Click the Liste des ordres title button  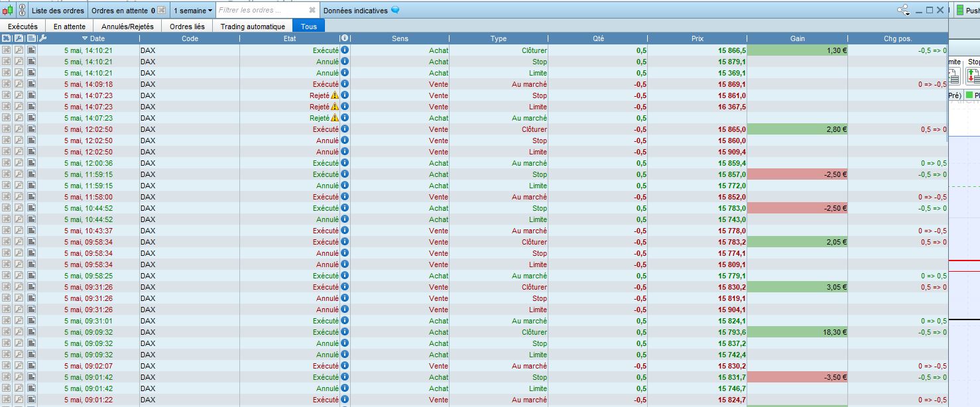tap(58, 11)
